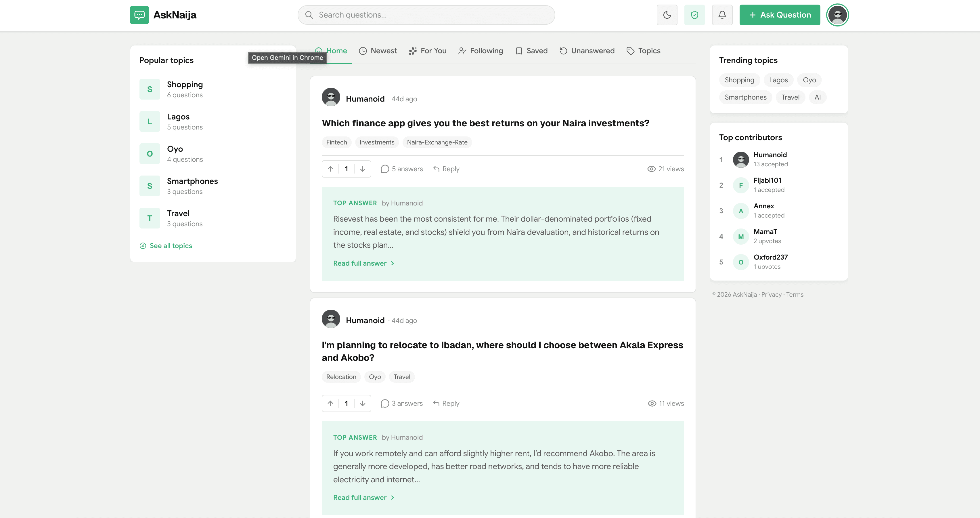The image size is (980, 518).
Task: Click the AskNaija chat bubble logo icon
Action: click(x=139, y=15)
